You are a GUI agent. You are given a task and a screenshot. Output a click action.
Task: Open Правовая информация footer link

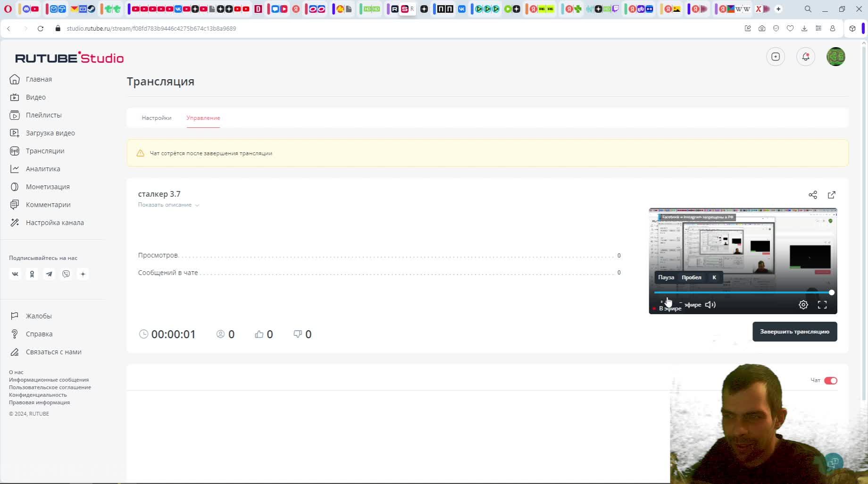tap(39, 402)
